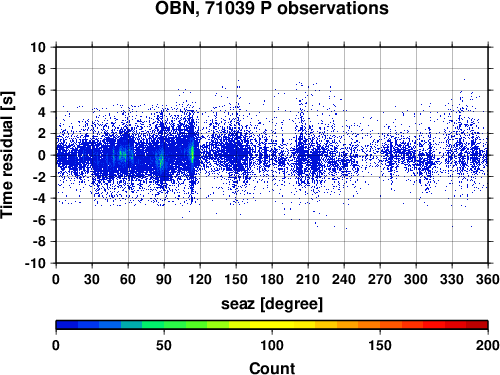
Task: Click the colorbar tick label 50
Action: [x=164, y=345]
